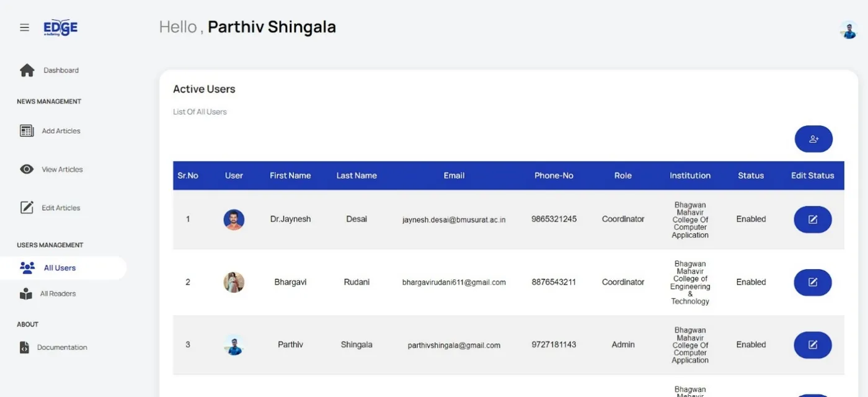The width and height of the screenshot is (868, 397).
Task: Click the All Readers icon
Action: (26, 294)
